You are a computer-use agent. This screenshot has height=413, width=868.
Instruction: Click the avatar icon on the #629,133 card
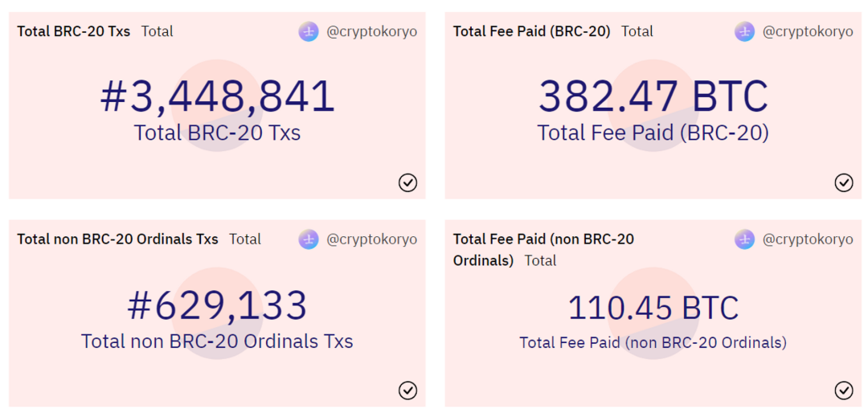point(309,239)
